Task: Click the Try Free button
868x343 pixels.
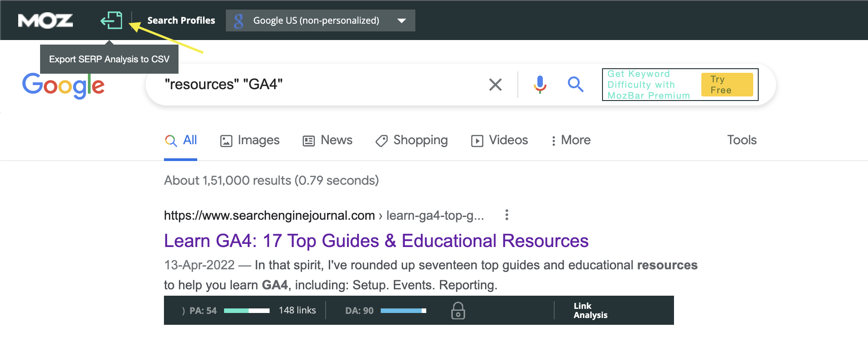Action: [727, 85]
